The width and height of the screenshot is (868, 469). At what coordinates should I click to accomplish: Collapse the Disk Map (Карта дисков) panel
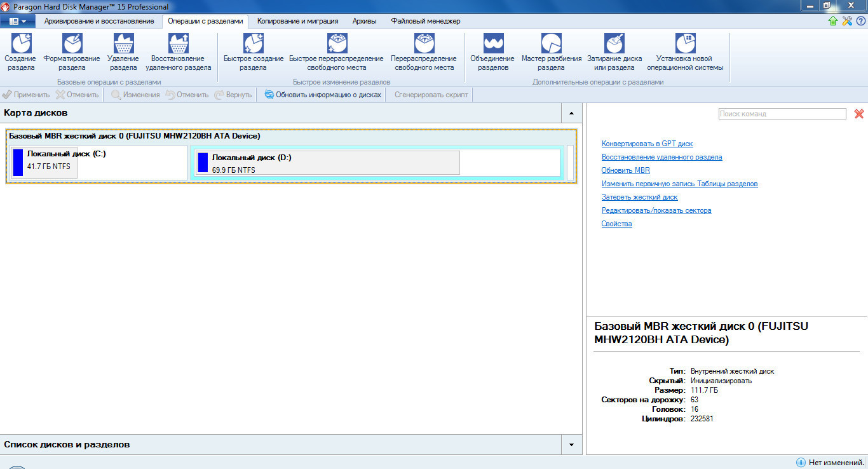pyautogui.click(x=571, y=113)
